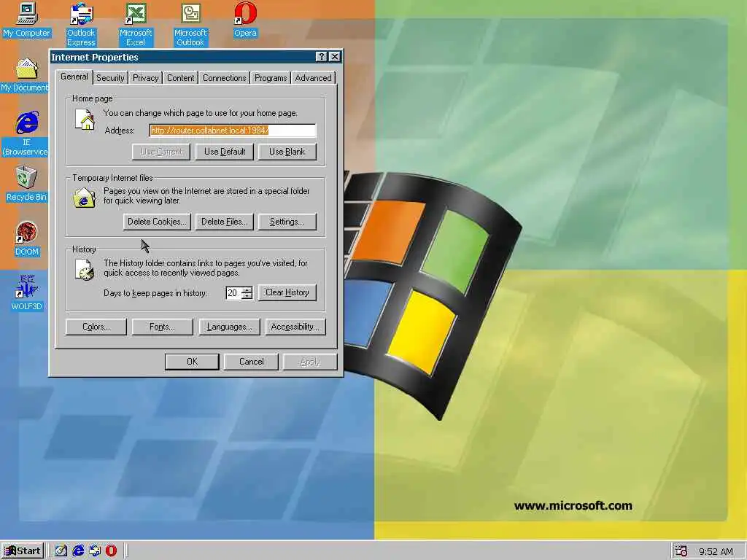Launch Outlook Express from quick launch
The image size is (747, 560).
[95, 551]
